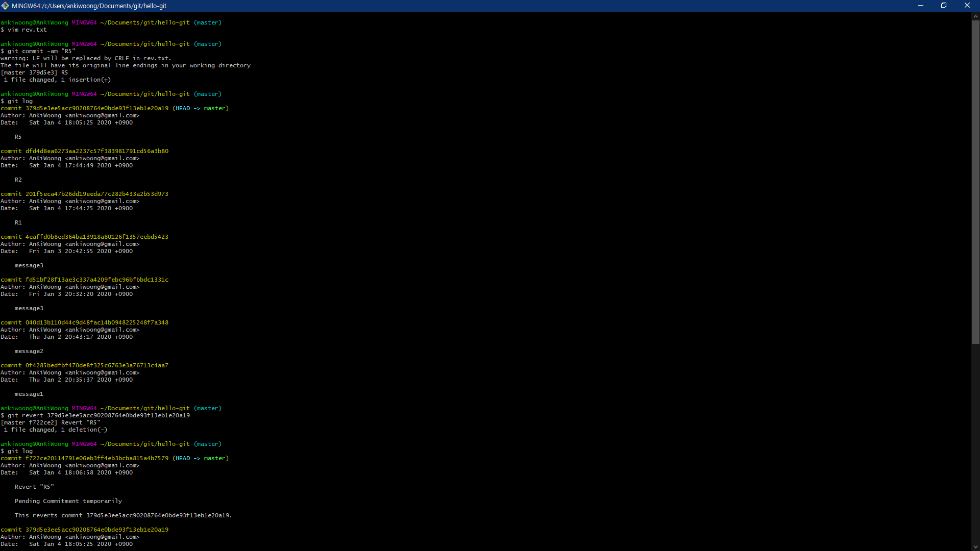Screen dimensions: 980x551
Task: Click the 'Pending Commitment temporarily' message line
Action: coord(68,501)
